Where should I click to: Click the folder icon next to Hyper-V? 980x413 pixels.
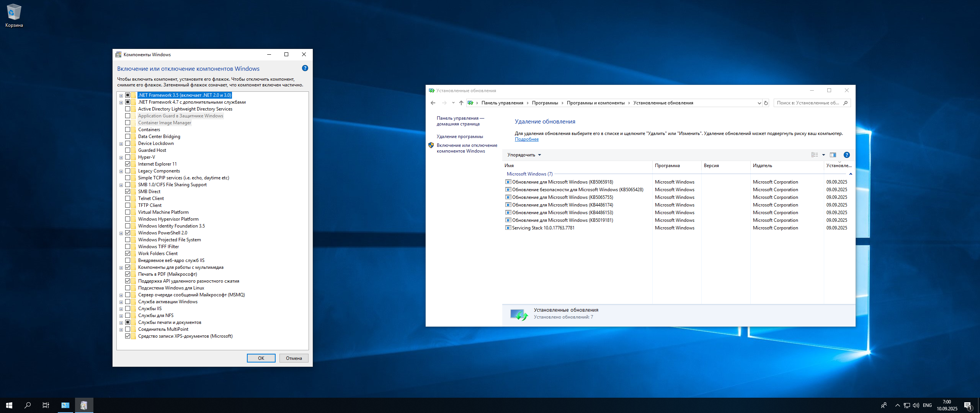134,157
